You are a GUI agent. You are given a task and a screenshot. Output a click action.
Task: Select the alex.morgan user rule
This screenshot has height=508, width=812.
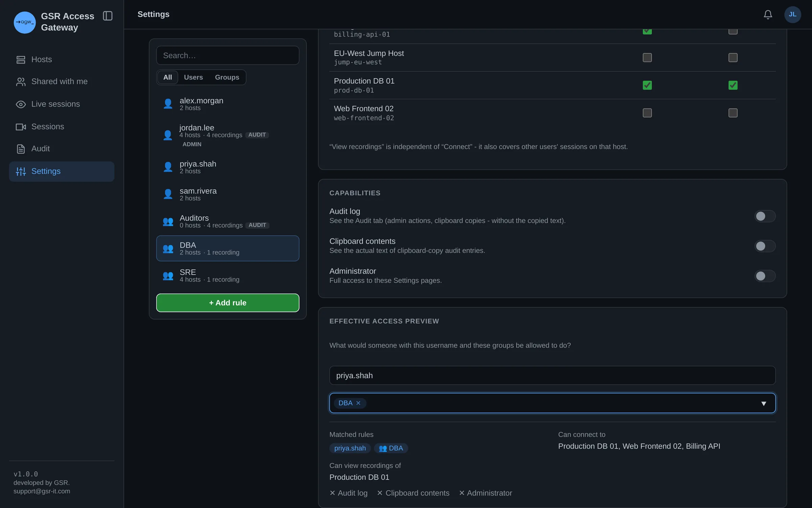point(228,104)
